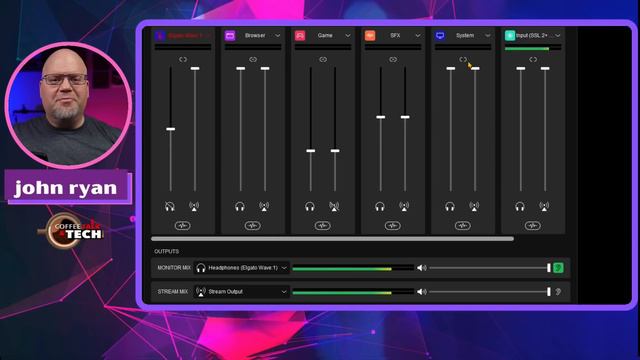Screen dimensions: 640x360
Task: Click the pink Game channel icon
Action: (x=300, y=36)
